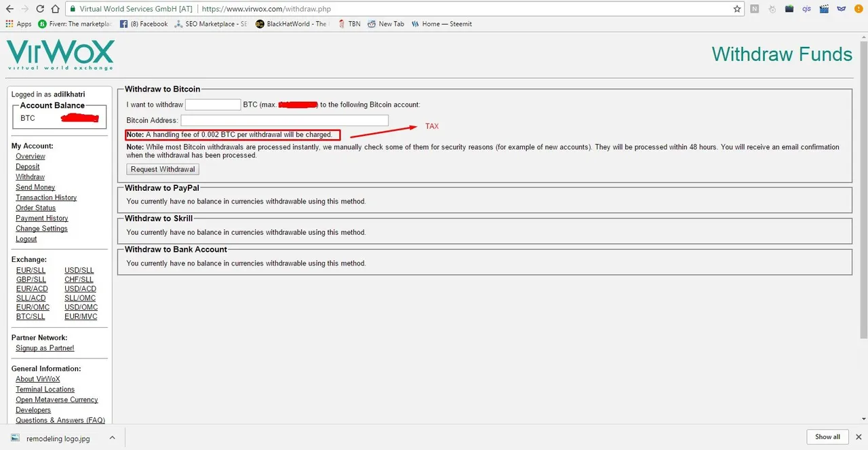Open the SLL/ACD exchange
The width and height of the screenshot is (868, 450).
pyautogui.click(x=31, y=298)
